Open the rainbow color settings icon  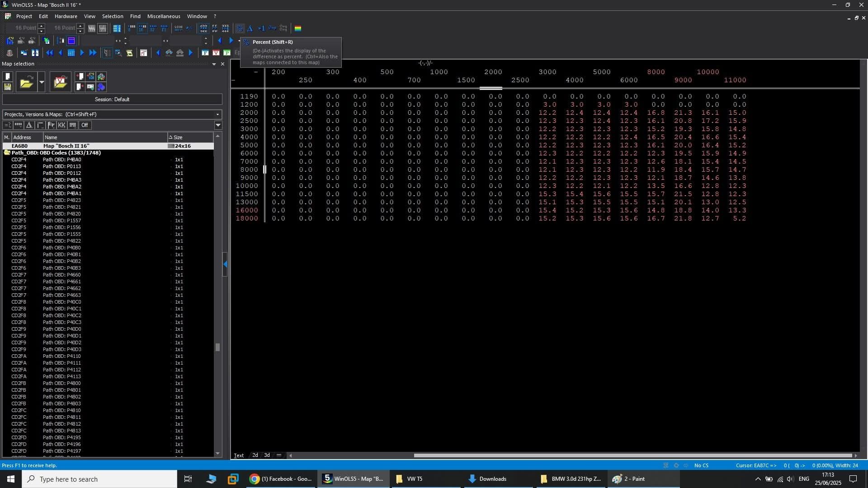click(298, 28)
